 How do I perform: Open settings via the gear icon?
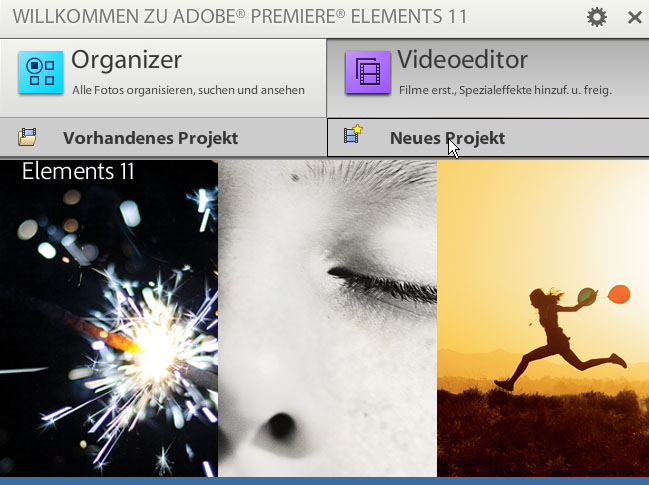(597, 17)
